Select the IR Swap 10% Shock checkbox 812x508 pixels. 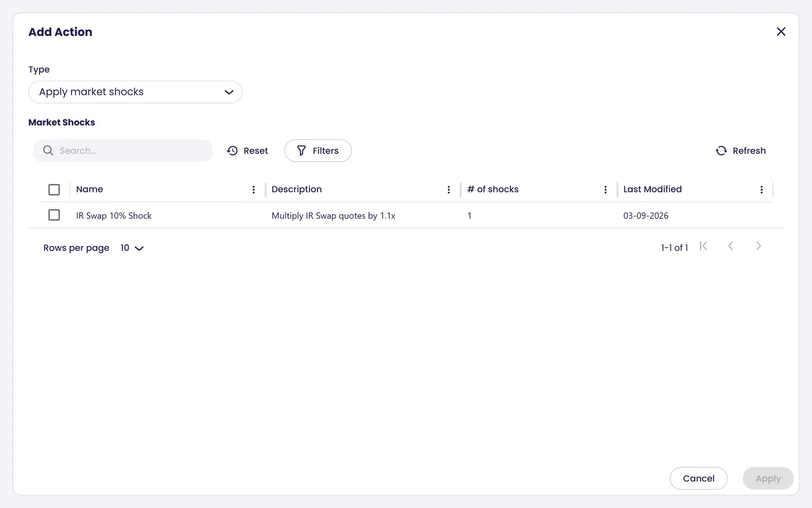click(54, 215)
